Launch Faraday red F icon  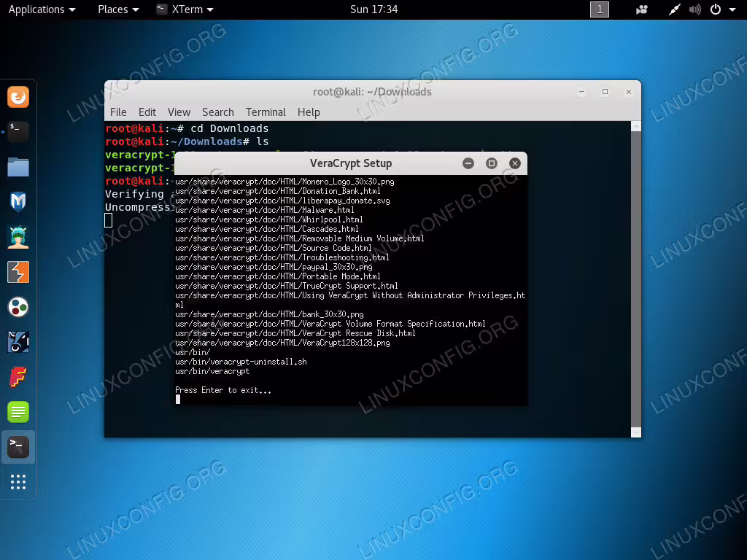pyautogui.click(x=18, y=377)
